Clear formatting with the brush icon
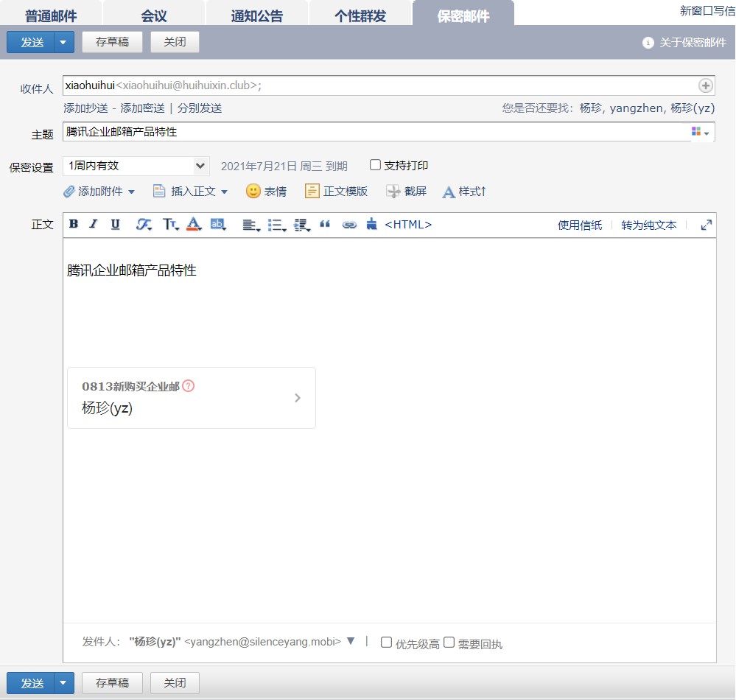 coord(371,224)
